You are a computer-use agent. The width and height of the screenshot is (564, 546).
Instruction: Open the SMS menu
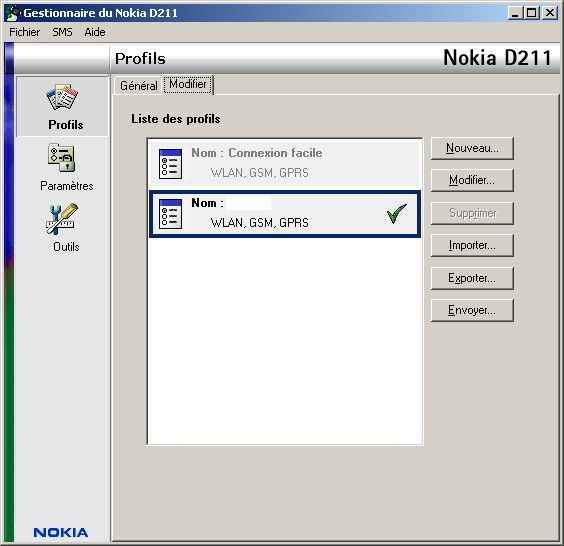click(x=63, y=32)
